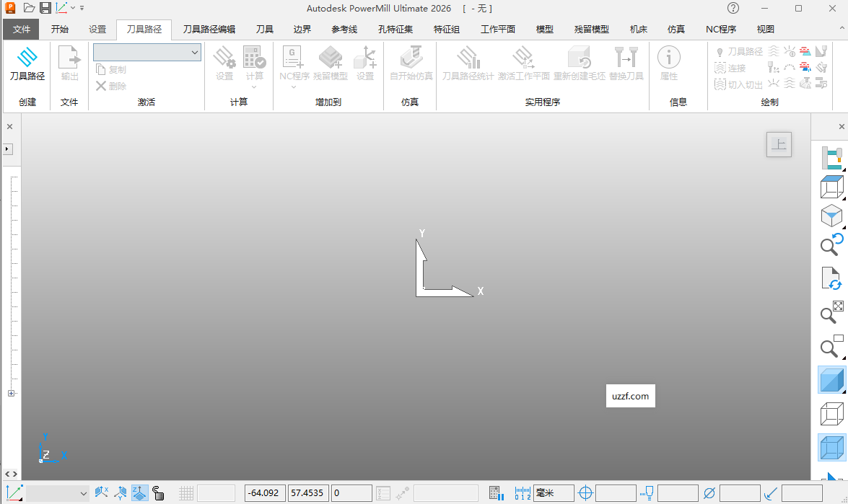Click the 上 view orientation button
The width and height of the screenshot is (848, 504).
pos(779,144)
